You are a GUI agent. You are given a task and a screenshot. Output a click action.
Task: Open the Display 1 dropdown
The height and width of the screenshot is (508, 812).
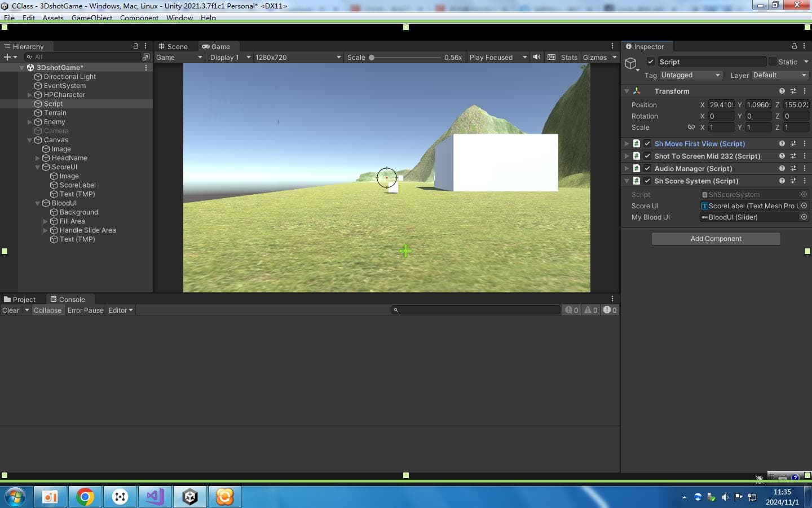(230, 57)
